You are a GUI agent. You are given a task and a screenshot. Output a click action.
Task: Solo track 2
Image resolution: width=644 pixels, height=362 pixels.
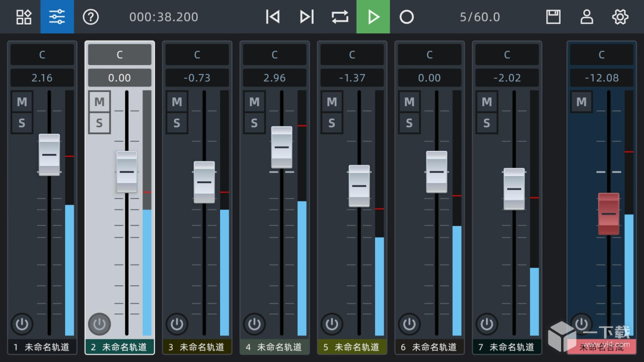click(100, 123)
